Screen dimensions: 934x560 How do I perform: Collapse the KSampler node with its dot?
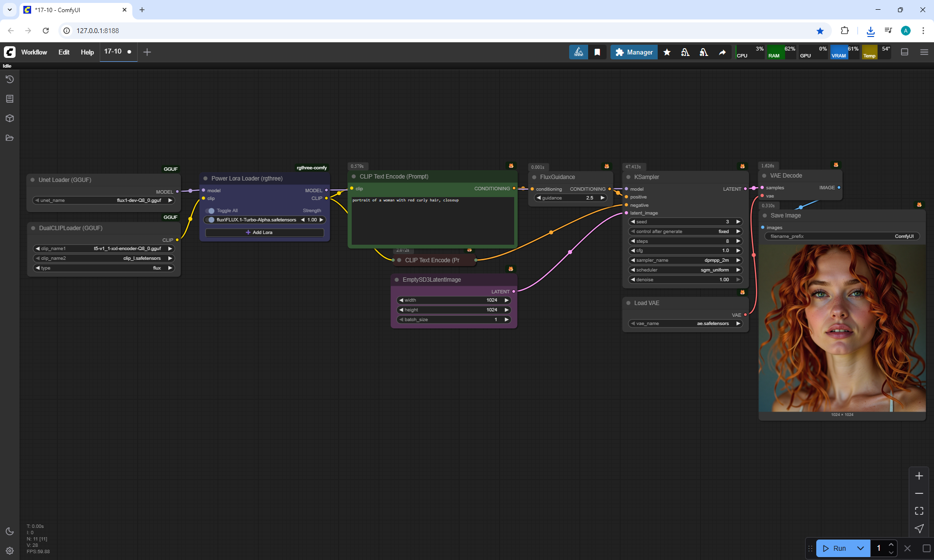629,177
